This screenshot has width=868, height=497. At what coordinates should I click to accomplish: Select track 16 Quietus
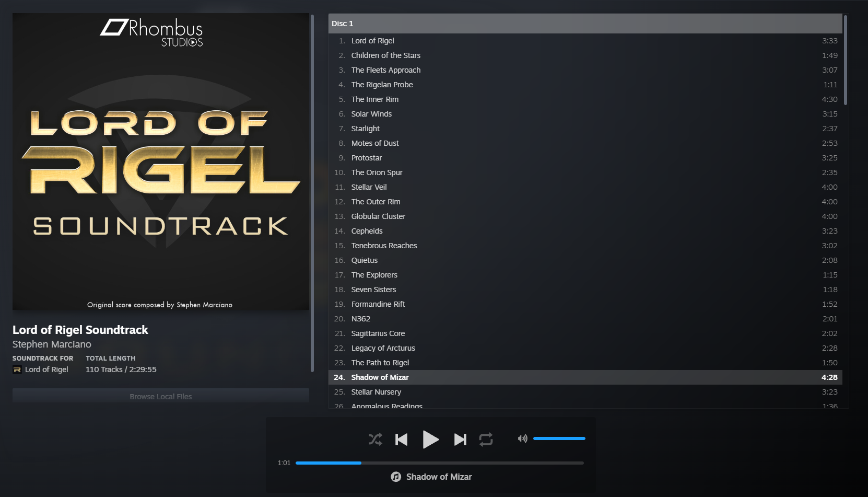tap(585, 260)
